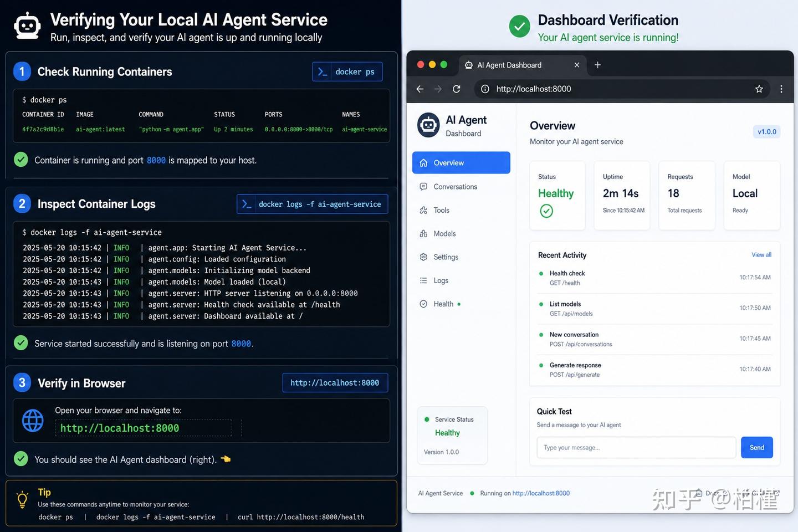798x532 pixels.
Task: Click the Uptime card showing 2m 14s
Action: point(622,195)
